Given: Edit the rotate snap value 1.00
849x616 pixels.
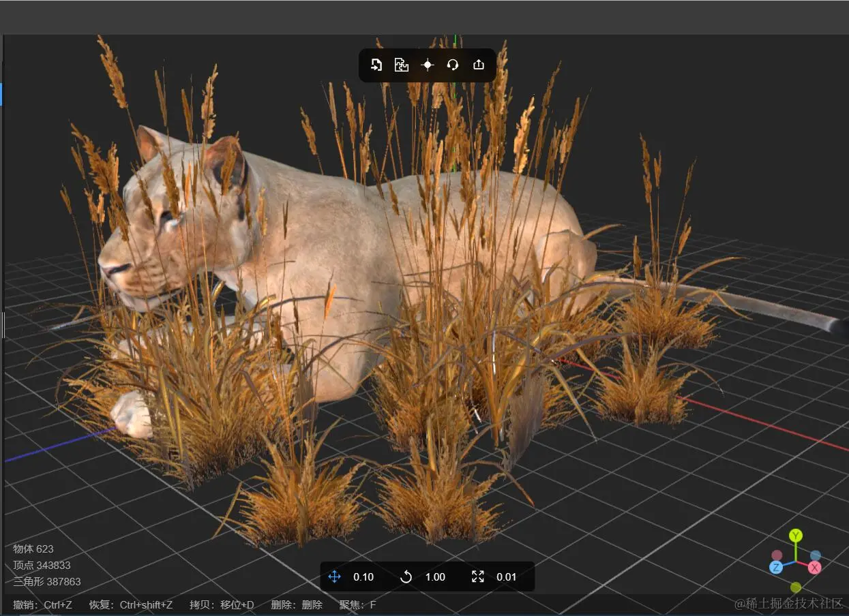Looking at the screenshot, I should tap(435, 576).
